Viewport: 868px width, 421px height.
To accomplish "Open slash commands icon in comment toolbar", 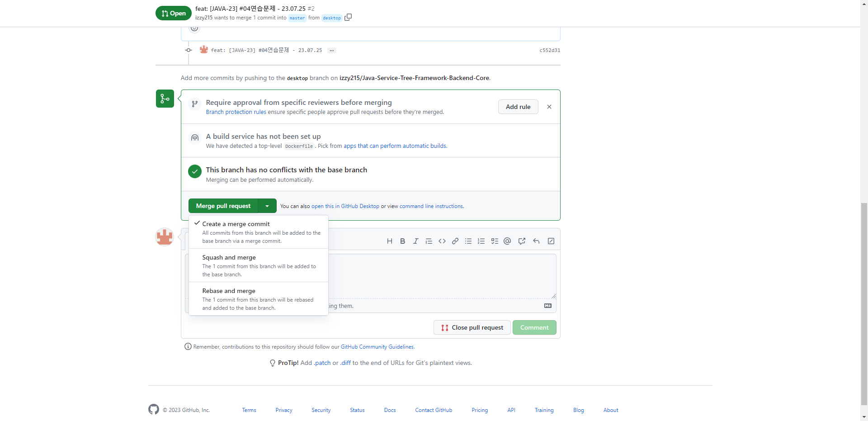I will point(551,241).
